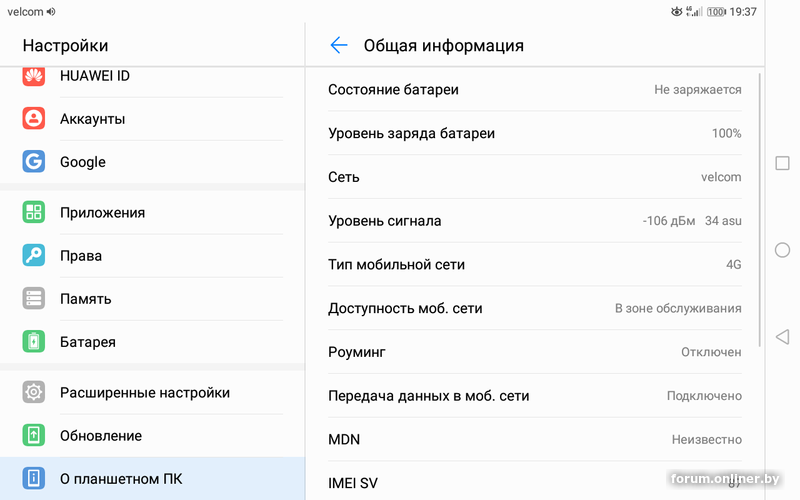The image size is (800, 500).
Task: Open HUAWEI ID settings icon
Action: click(x=34, y=76)
